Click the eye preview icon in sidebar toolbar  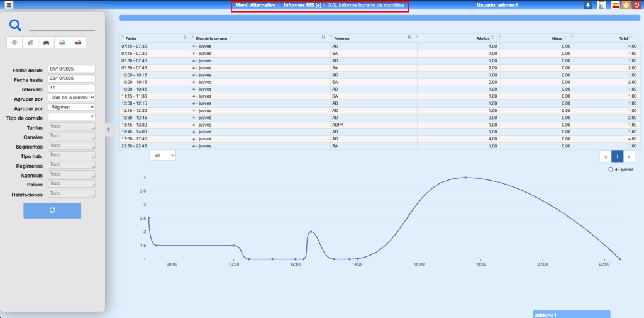(14, 43)
